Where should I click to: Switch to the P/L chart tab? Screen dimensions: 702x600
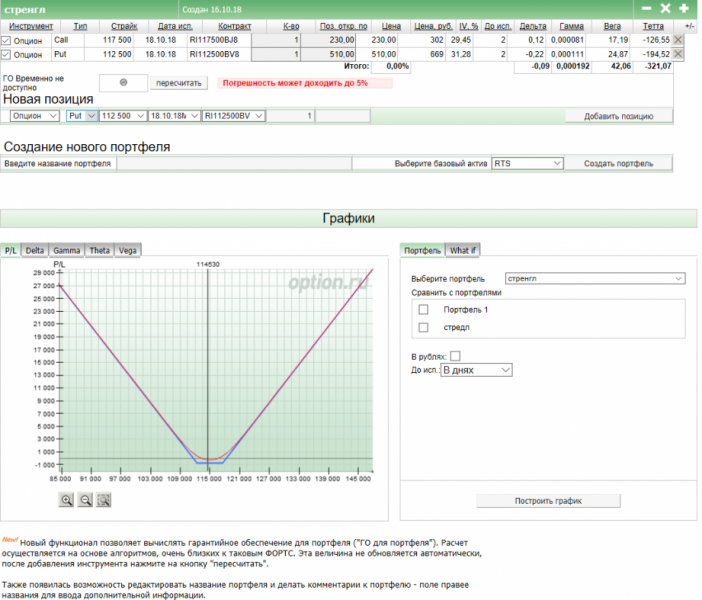coord(10,250)
